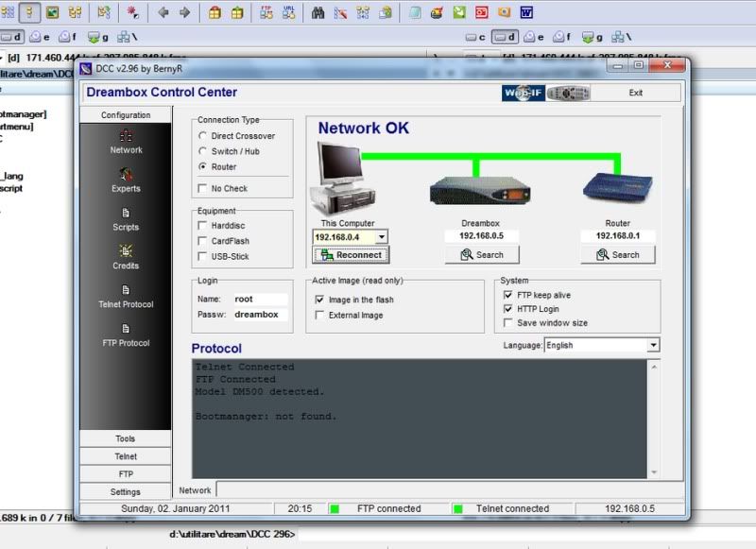Show the Credits page
Viewport: 756px width, 549px height.
[x=126, y=257]
